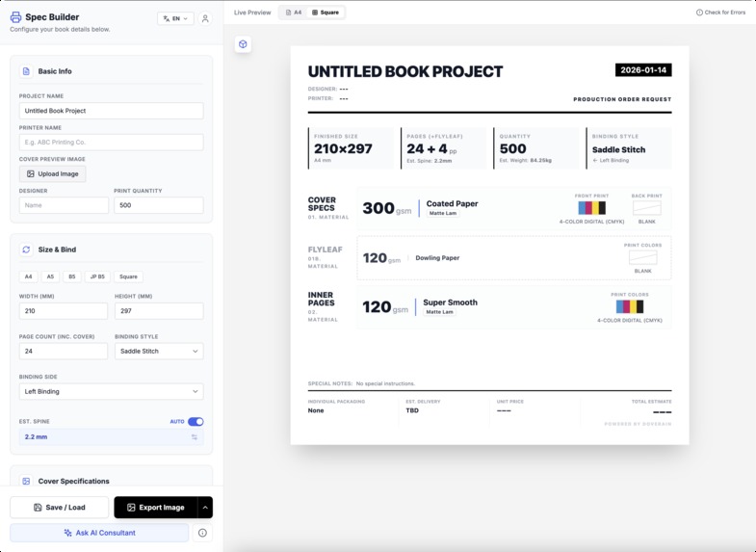This screenshot has height=552, width=756.
Task: Open the user account profile icon
Action: click(205, 18)
